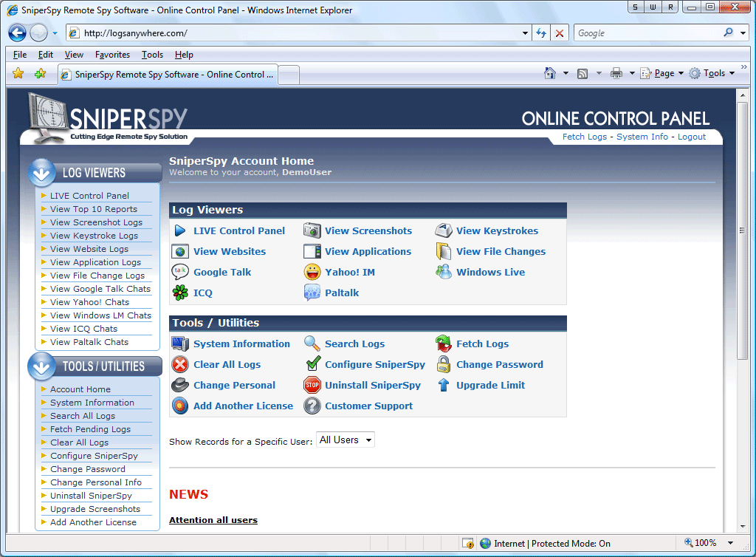Click the Google Talk bubble icon
This screenshot has width=756, height=557.
point(180,272)
